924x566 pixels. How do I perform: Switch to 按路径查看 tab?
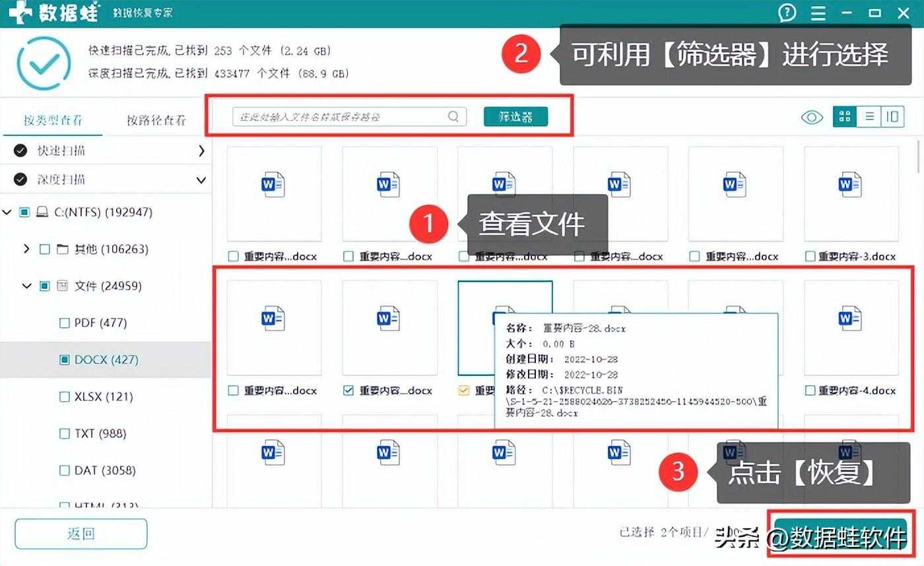(x=156, y=120)
